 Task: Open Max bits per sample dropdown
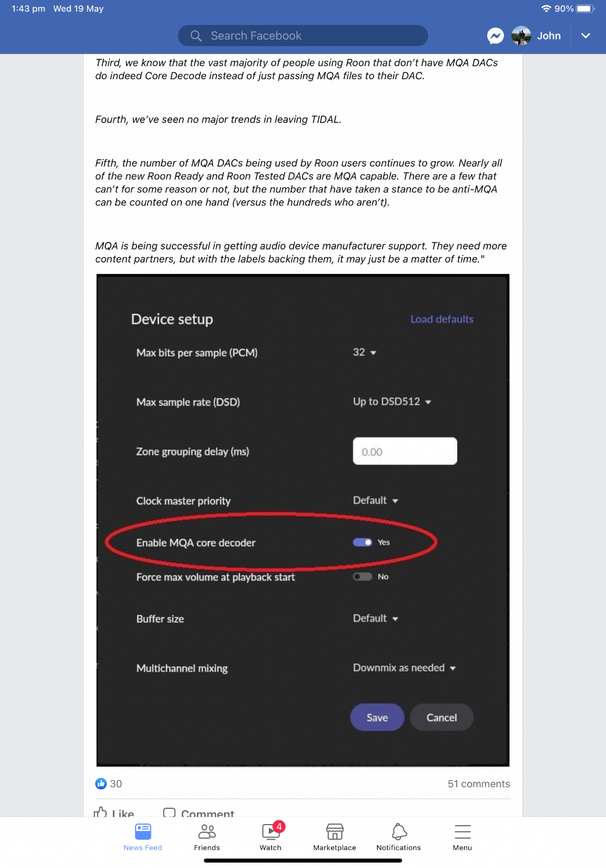[x=365, y=353]
